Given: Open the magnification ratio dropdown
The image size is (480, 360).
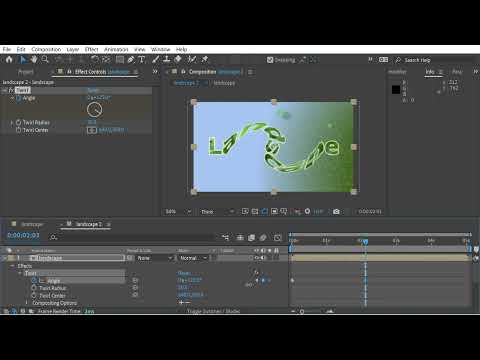Looking at the screenshot, I should click(179, 212).
